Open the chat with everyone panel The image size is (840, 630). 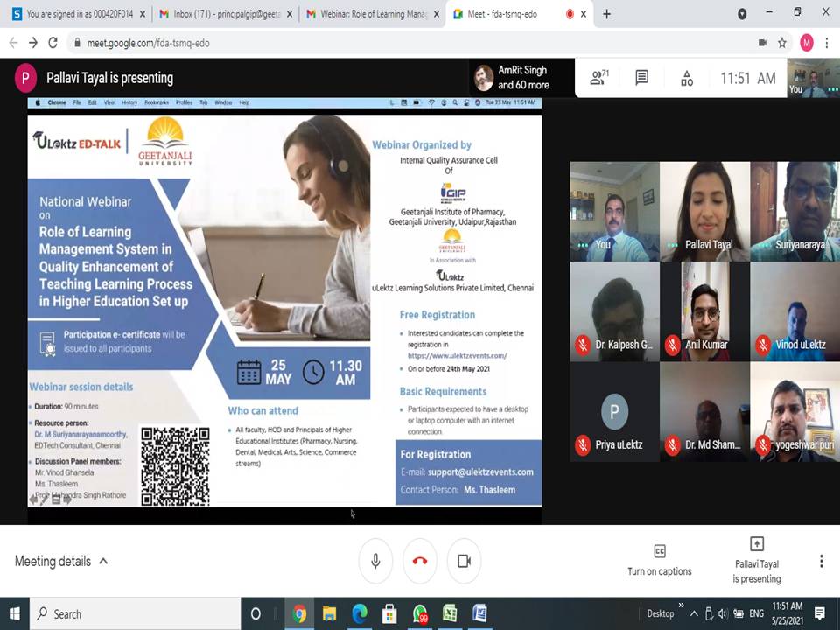pos(641,78)
